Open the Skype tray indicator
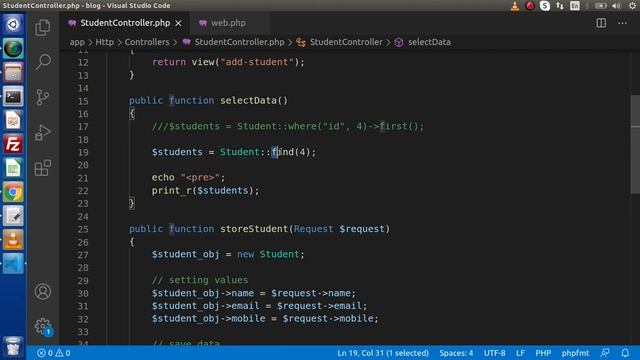640x360 pixels. tap(545, 6)
